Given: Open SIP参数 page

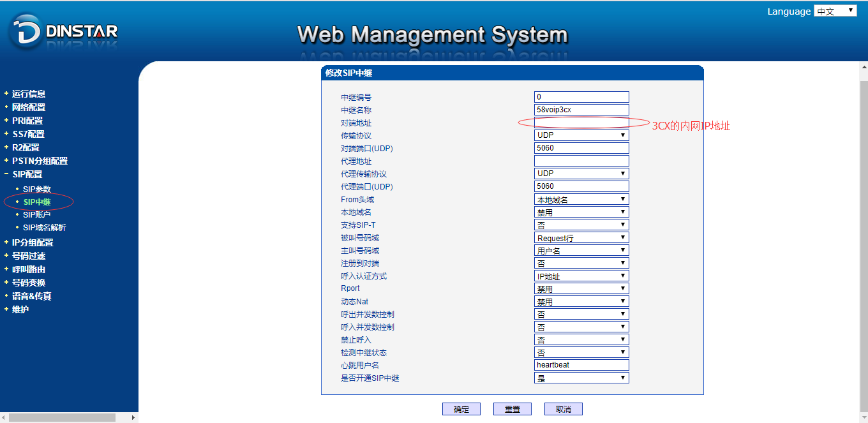Looking at the screenshot, I should tap(36, 189).
